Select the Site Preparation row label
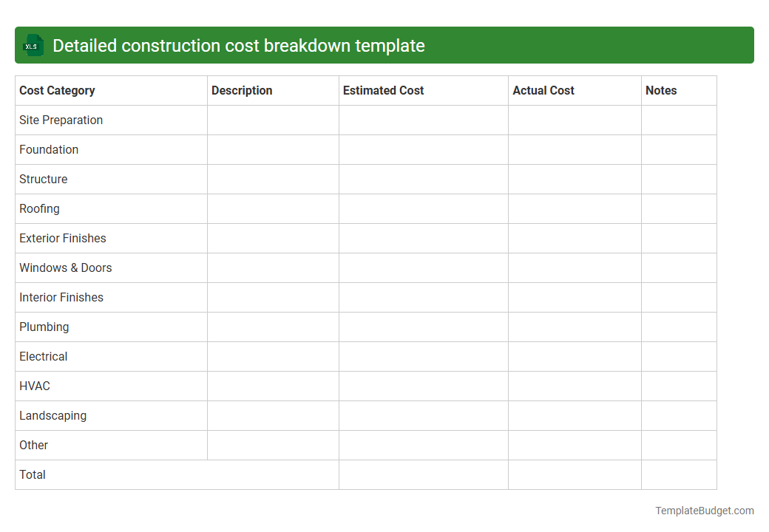 [61, 120]
